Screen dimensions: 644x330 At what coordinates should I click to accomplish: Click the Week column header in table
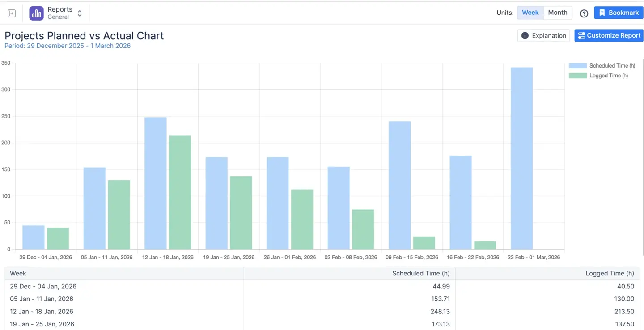point(18,273)
